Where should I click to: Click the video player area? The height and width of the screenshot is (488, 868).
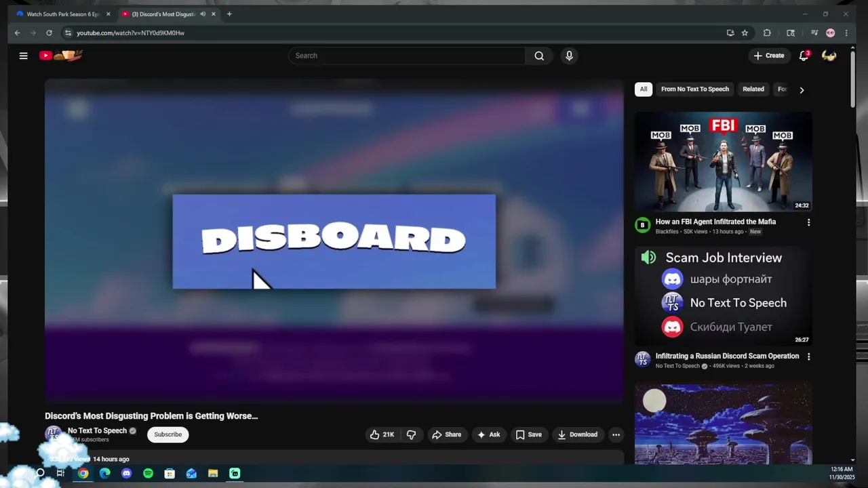334,241
